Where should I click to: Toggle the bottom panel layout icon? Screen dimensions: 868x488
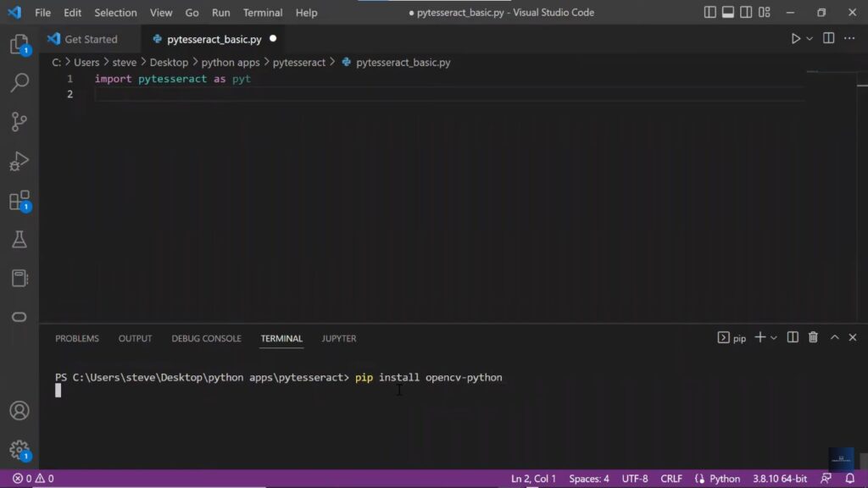click(728, 12)
